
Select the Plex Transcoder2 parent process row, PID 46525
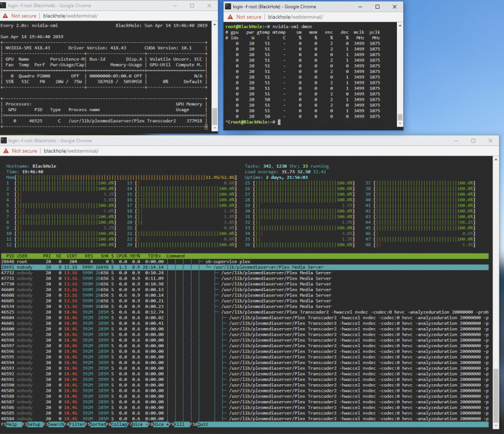(x=245, y=312)
